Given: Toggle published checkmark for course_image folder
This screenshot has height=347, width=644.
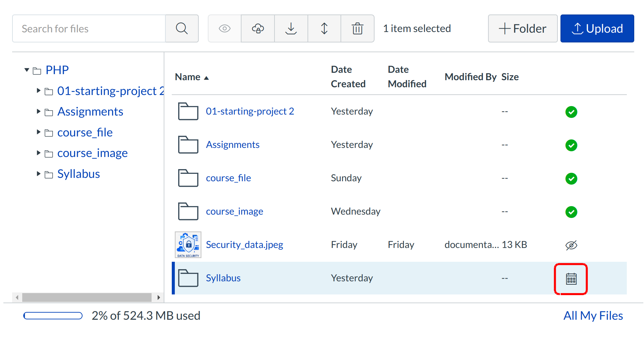Looking at the screenshot, I should pos(571,212).
